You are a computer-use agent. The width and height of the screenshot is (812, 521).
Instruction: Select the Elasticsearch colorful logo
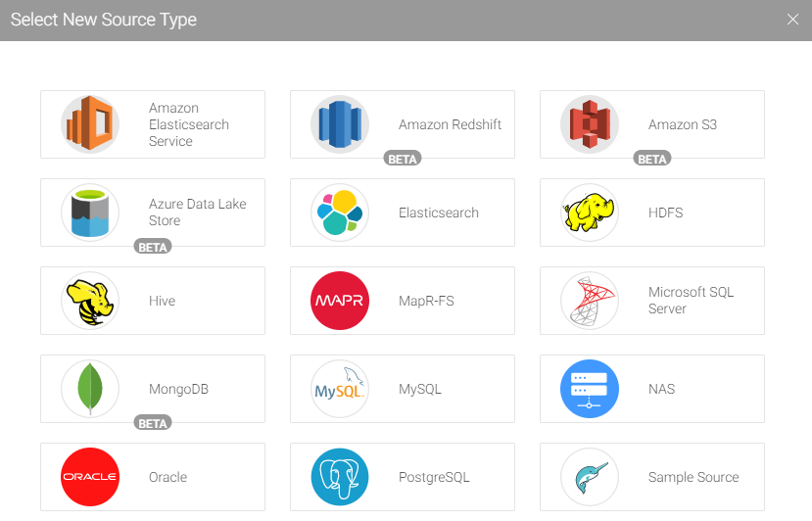(x=340, y=213)
